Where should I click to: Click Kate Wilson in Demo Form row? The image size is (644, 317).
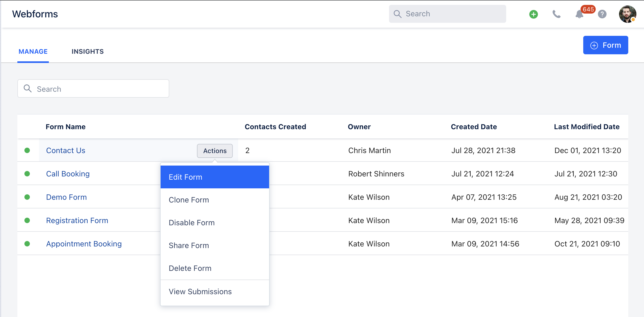369,197
